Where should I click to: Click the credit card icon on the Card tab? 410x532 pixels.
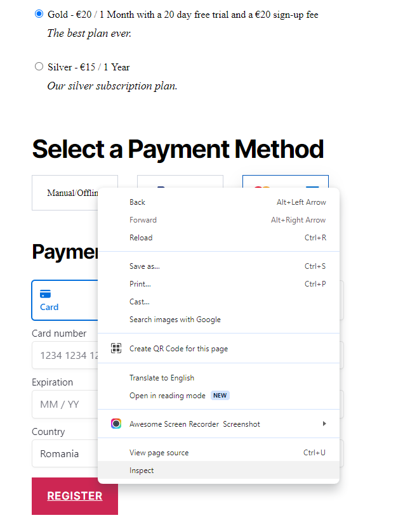point(45,294)
